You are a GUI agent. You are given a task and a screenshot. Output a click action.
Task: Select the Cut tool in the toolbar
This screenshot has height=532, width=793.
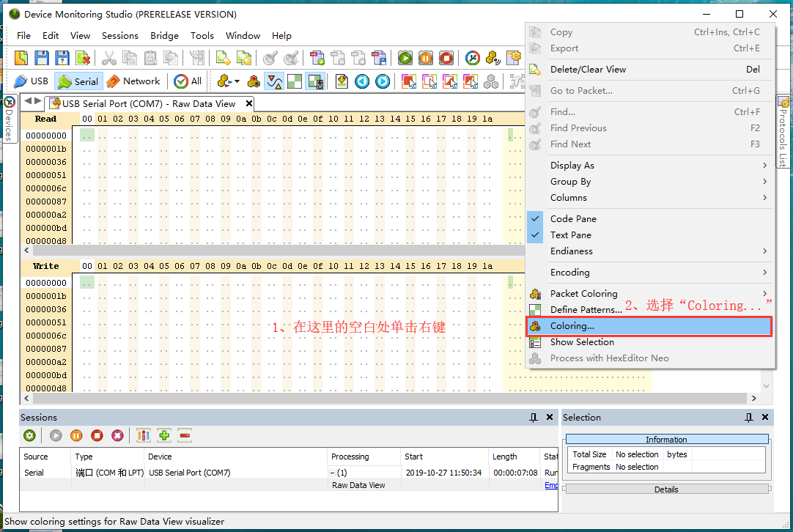(x=108, y=57)
